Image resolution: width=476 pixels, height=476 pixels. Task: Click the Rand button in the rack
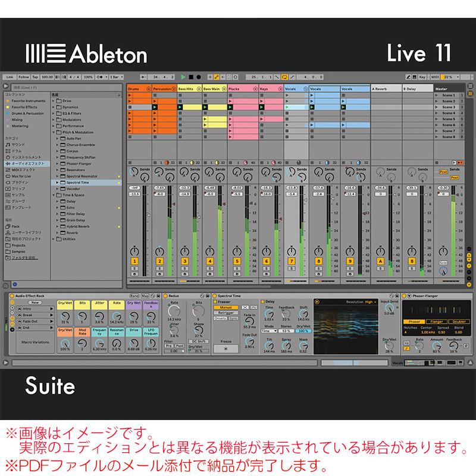click(x=134, y=296)
